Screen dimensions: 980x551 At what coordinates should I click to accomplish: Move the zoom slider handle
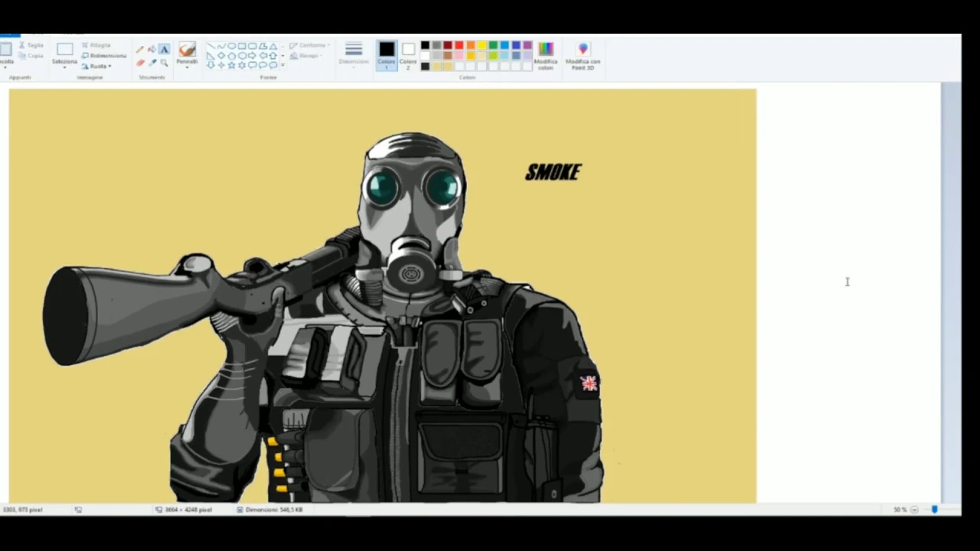pyautogui.click(x=934, y=510)
